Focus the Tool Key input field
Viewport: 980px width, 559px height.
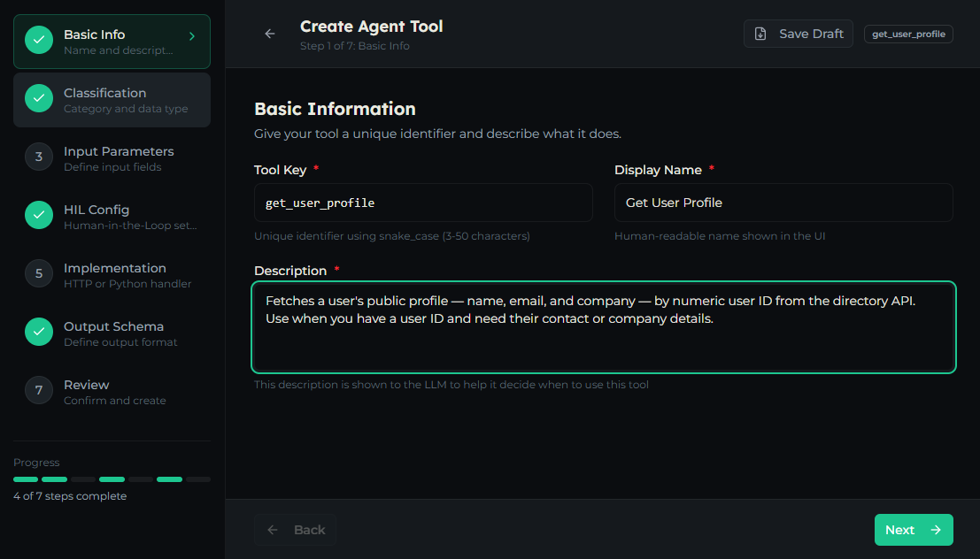(x=423, y=203)
